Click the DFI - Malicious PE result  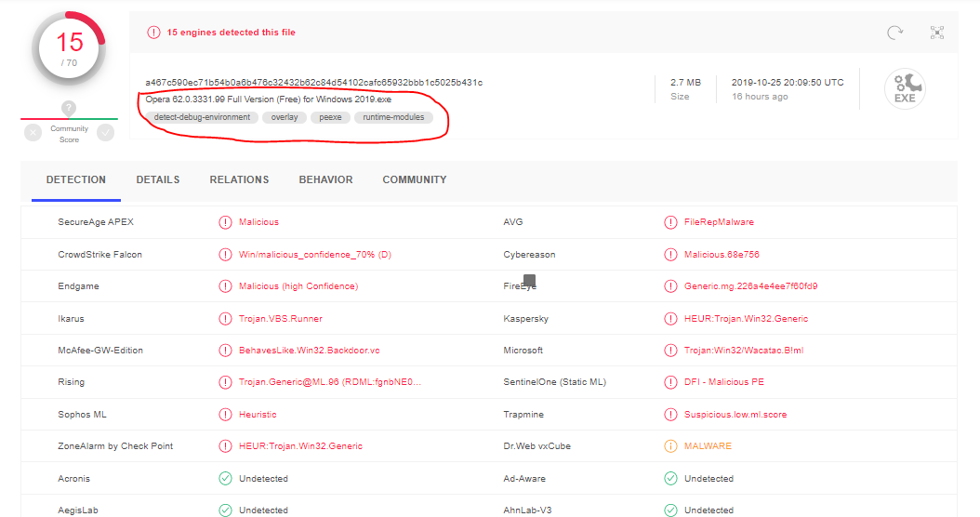723,382
